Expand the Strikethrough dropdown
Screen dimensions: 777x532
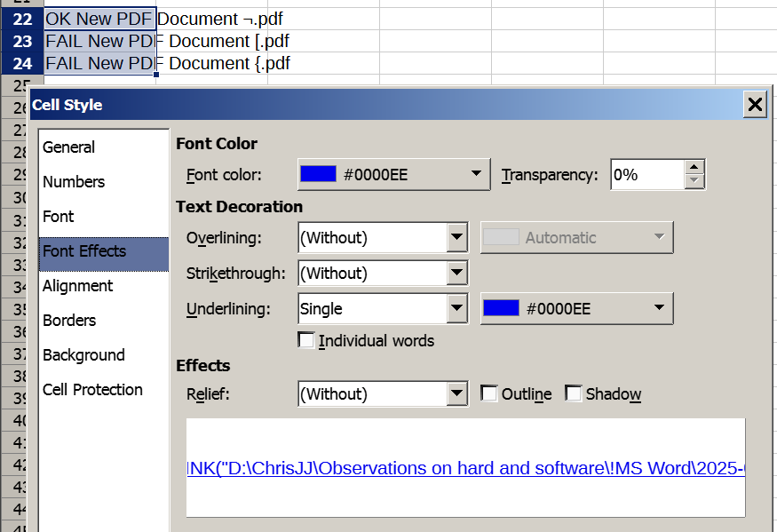click(456, 274)
